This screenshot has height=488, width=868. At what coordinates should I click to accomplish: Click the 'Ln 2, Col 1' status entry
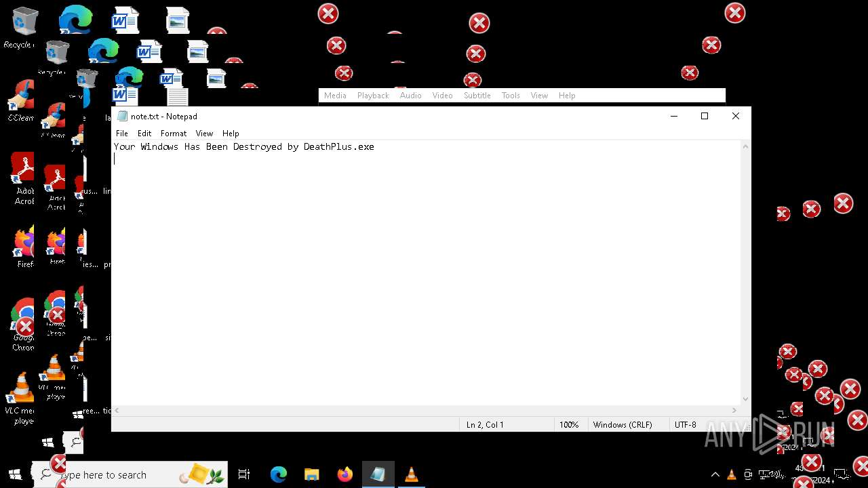485,425
